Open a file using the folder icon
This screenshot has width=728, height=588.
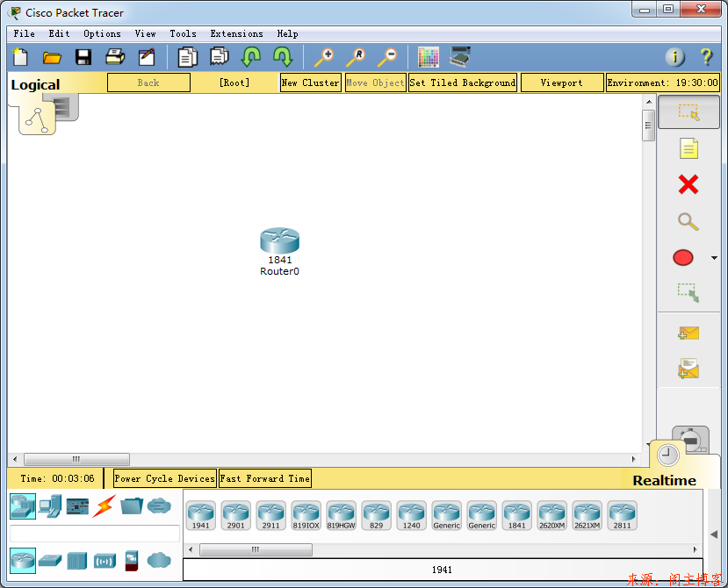click(52, 57)
